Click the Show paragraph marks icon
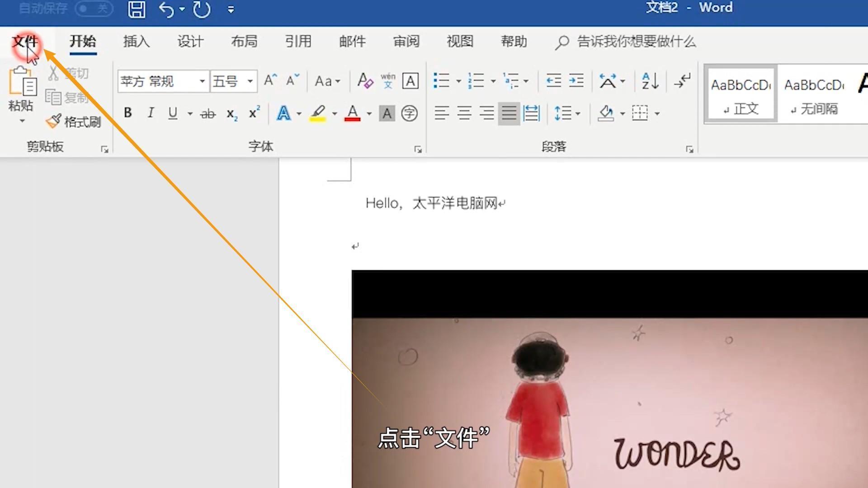The height and width of the screenshot is (488, 868). (x=682, y=81)
